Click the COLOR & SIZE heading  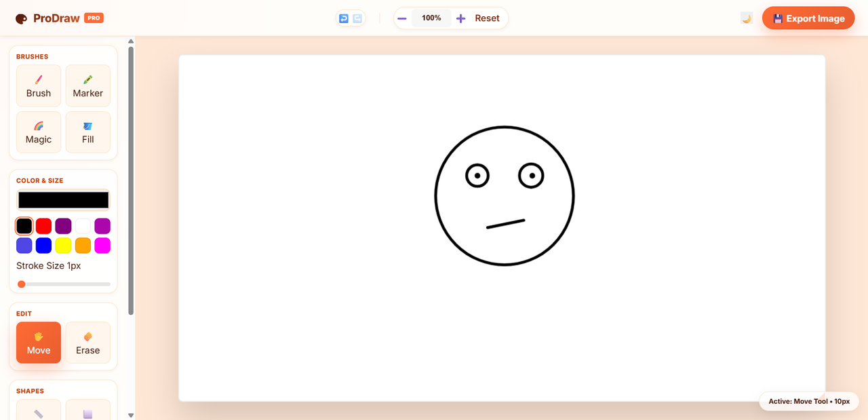[40, 180]
